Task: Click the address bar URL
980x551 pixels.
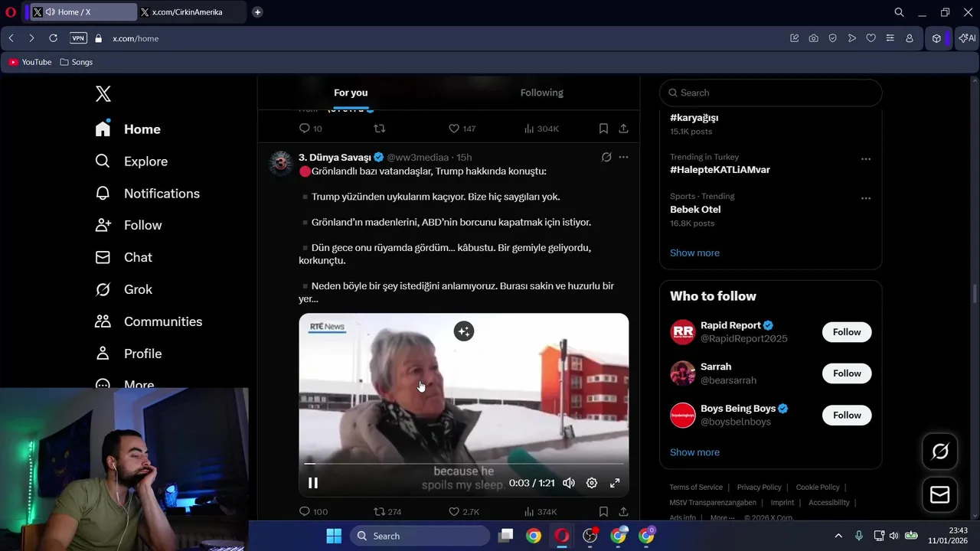Action: [x=136, y=38]
